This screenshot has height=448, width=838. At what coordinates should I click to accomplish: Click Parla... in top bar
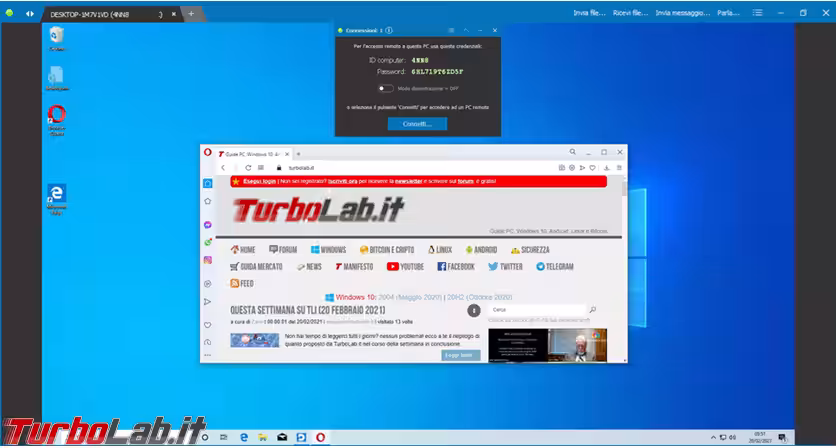click(727, 13)
